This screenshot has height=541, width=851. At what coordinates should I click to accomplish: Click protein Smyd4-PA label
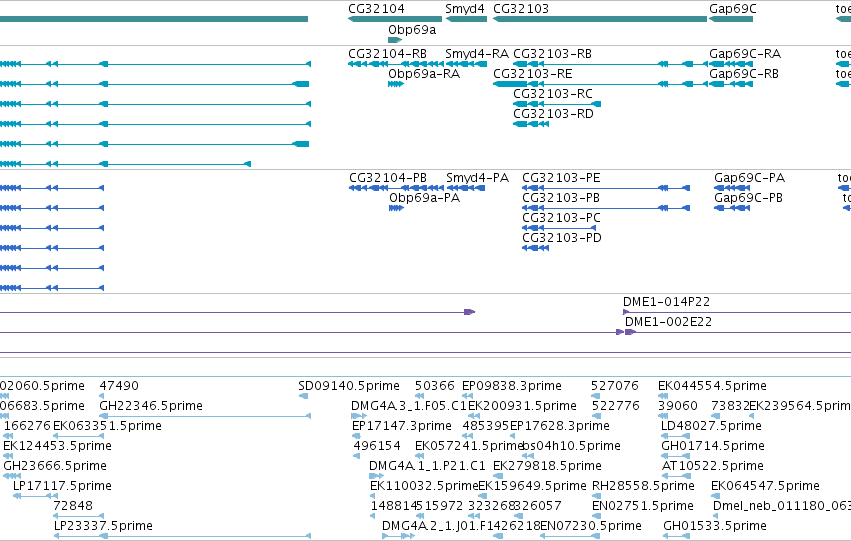click(x=478, y=178)
